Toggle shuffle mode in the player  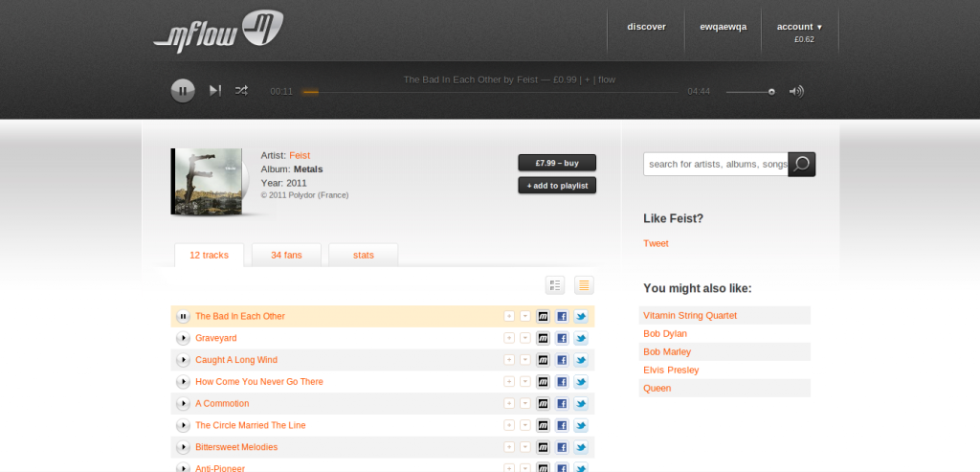(x=241, y=91)
